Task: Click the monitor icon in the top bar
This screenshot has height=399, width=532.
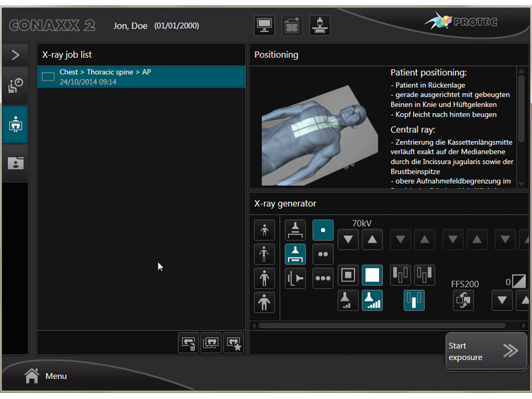Action: pos(265,25)
